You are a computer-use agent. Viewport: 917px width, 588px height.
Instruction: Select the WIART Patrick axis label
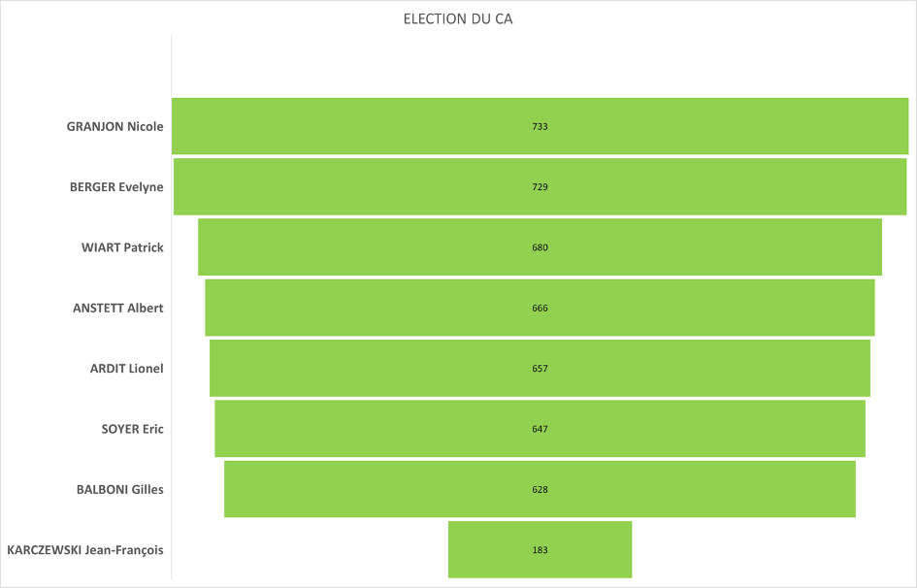pyautogui.click(x=122, y=247)
